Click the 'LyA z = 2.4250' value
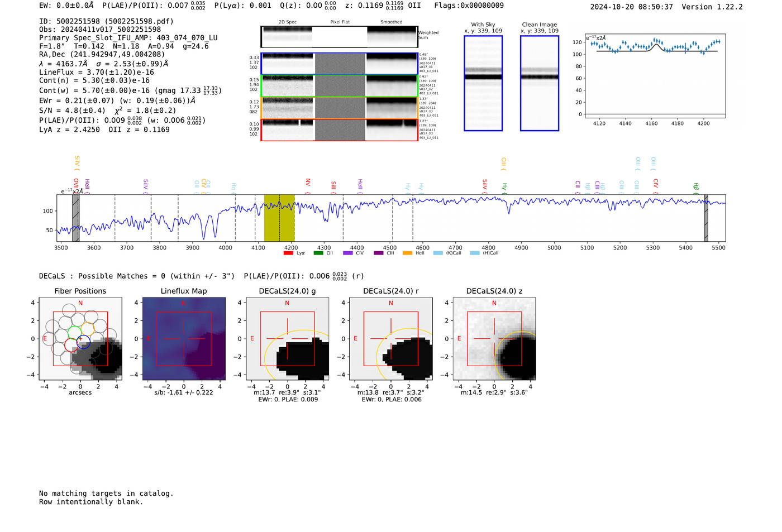The image size is (782, 532). 70,130
